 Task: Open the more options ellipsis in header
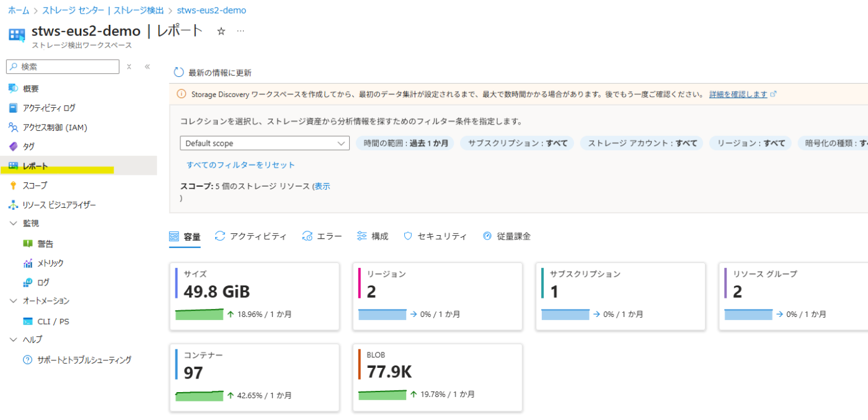(x=241, y=31)
